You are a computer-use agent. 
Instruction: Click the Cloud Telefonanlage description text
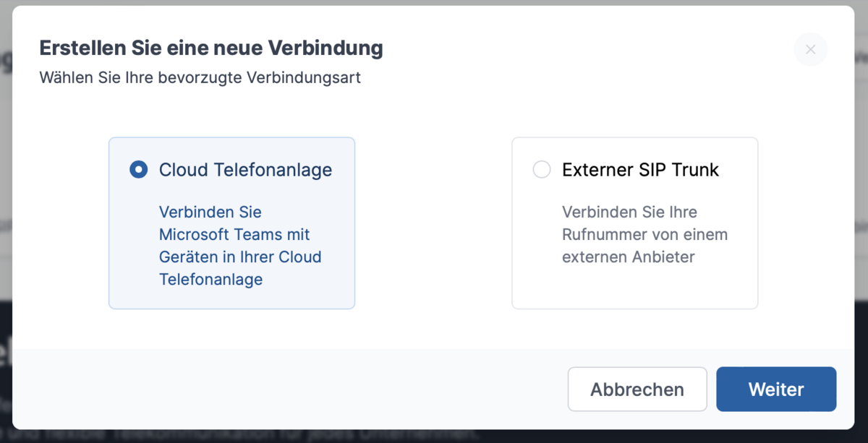pos(239,246)
